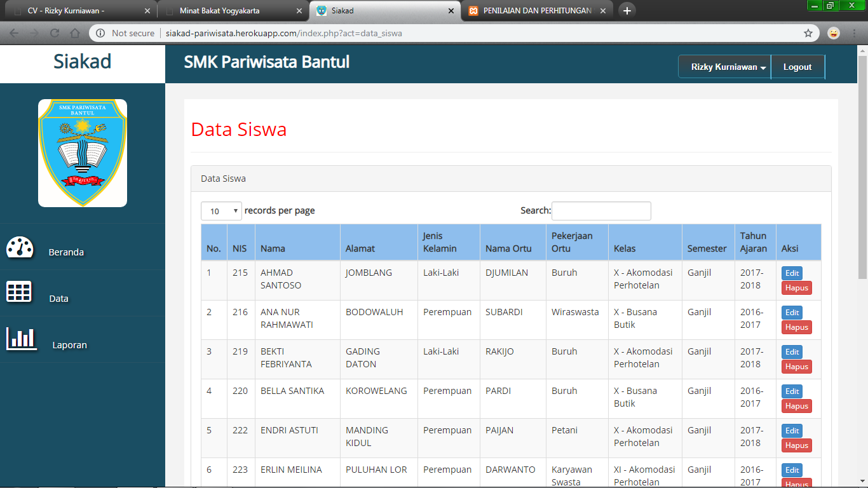This screenshot has width=868, height=488.
Task: Click the SMK Pariwisata Bantul school logo
Action: pos(83,152)
